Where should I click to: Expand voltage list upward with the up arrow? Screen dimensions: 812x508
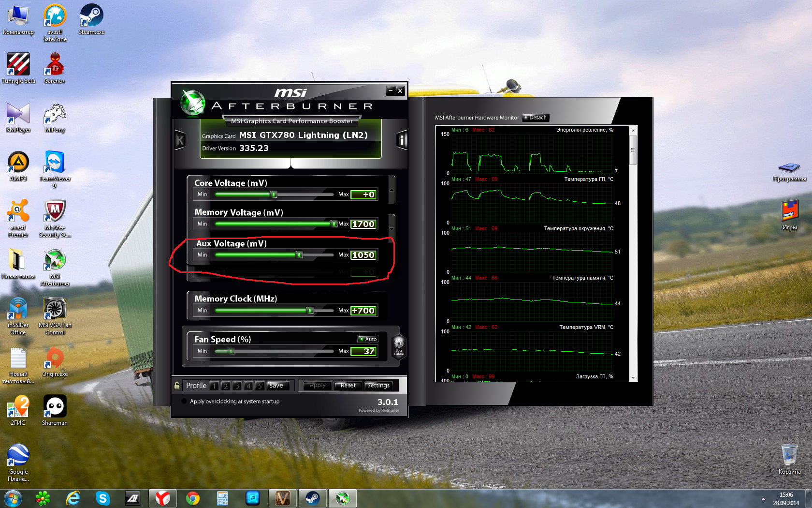coord(391,190)
